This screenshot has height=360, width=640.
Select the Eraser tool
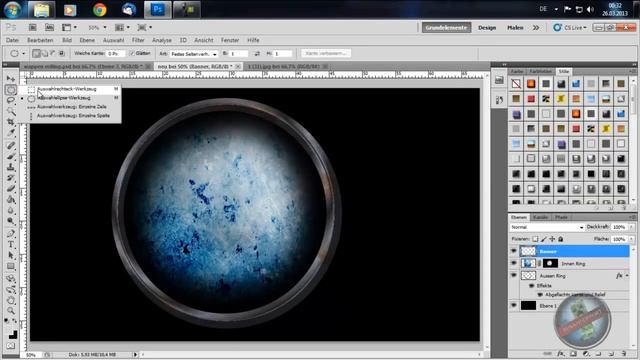click(11, 189)
